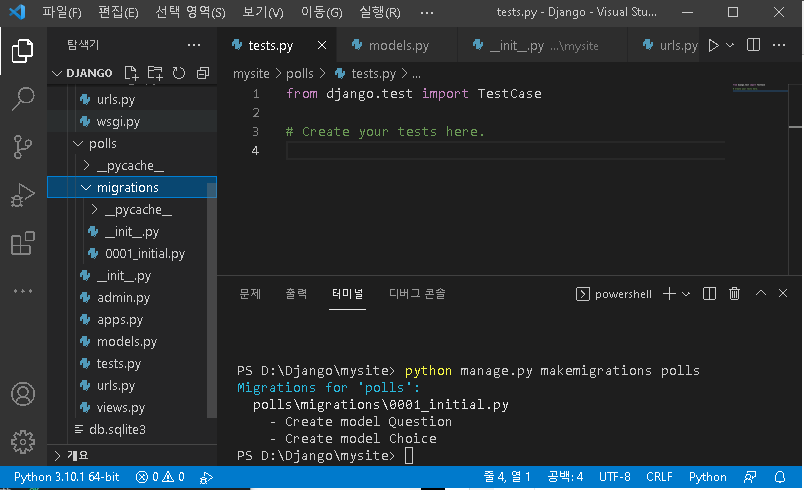Create a new terminal with plus icon
The image size is (804, 490).
669,294
